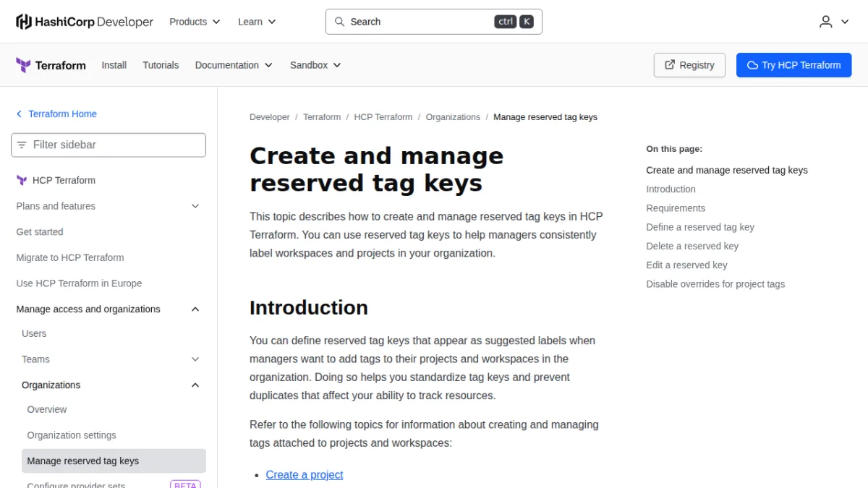This screenshot has width=868, height=488.
Task: Click the search magnifier icon
Action: pyautogui.click(x=339, y=22)
